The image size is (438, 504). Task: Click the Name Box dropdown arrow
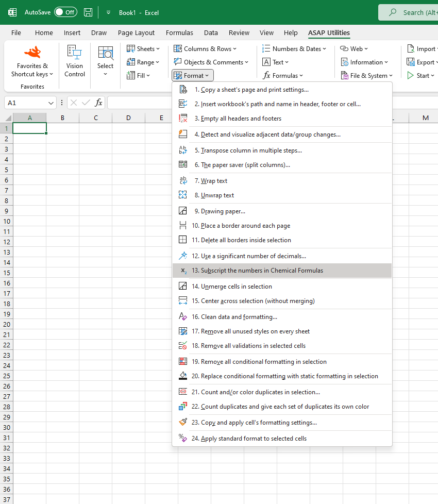coord(51,103)
